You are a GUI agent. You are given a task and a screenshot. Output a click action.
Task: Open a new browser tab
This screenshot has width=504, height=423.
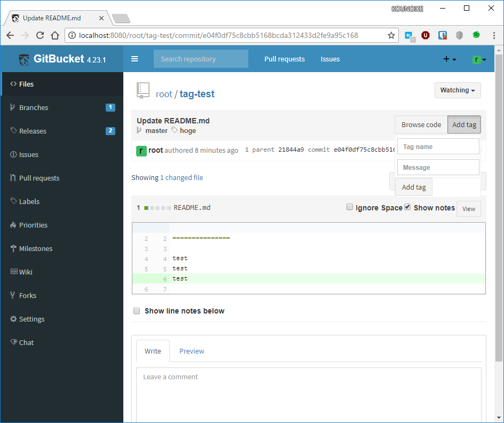122,19
